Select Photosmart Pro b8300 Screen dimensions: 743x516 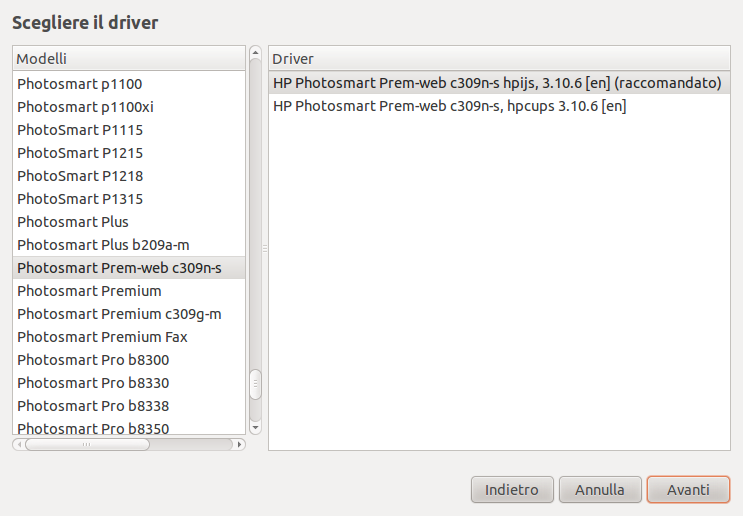(x=129, y=360)
